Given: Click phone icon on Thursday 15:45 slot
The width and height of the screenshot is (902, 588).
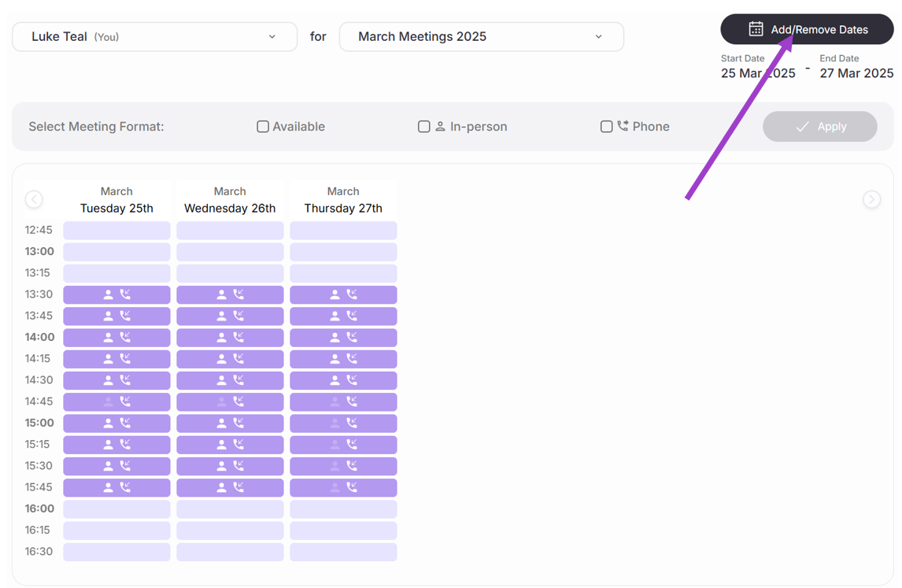Looking at the screenshot, I should [x=352, y=487].
